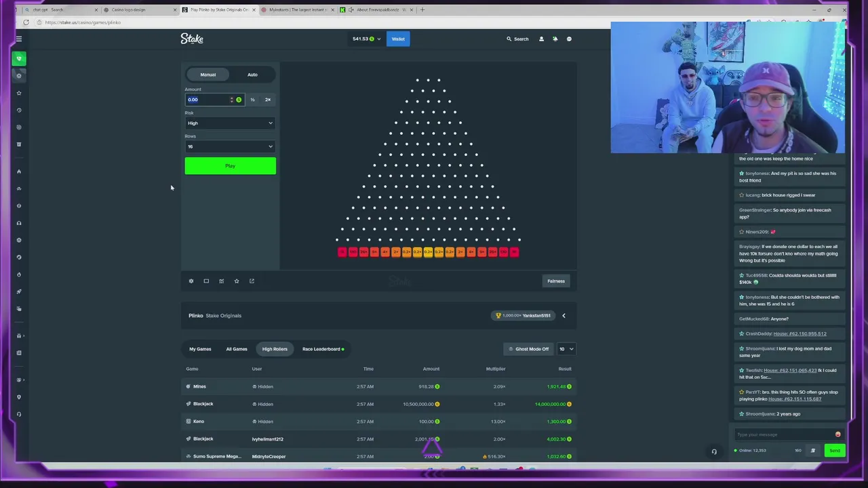
Task: Open the Wallet button
Action: [398, 39]
